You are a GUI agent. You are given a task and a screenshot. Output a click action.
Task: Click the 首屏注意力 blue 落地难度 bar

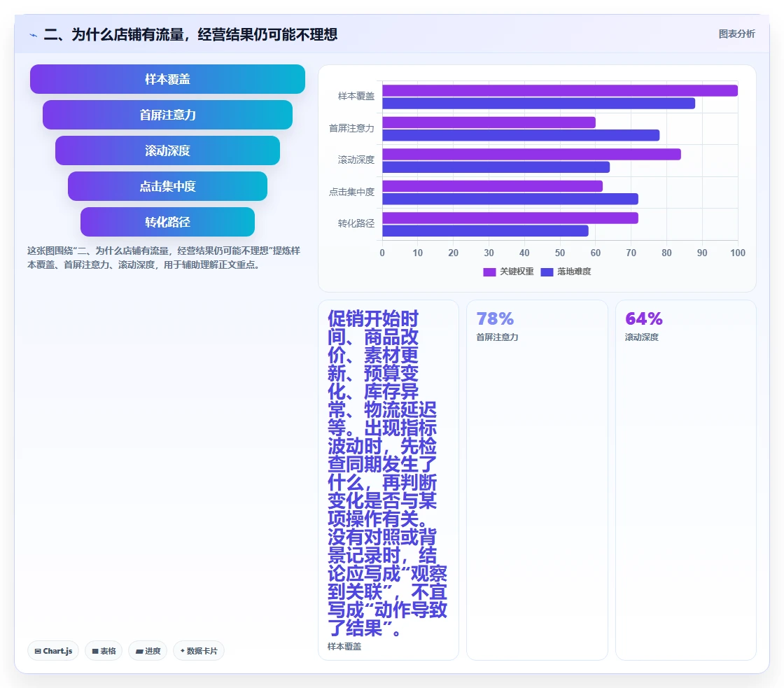coord(521,136)
